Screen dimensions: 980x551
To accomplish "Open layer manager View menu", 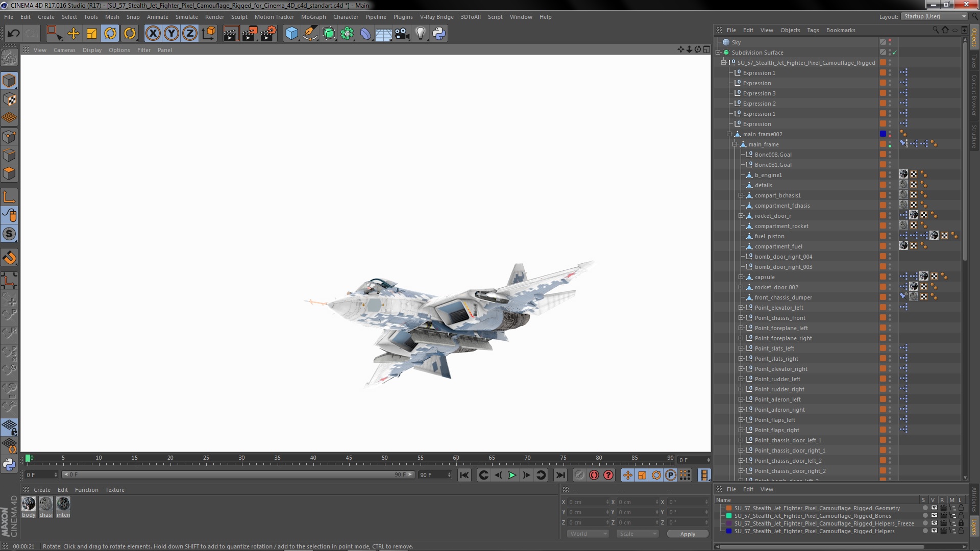I will (x=767, y=489).
